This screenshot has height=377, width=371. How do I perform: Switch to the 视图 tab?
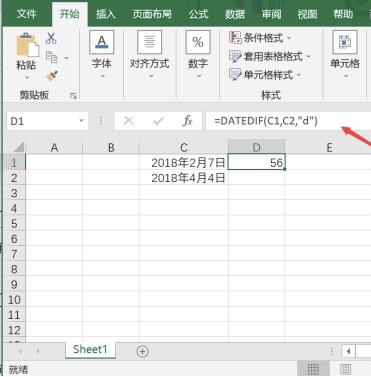307,14
